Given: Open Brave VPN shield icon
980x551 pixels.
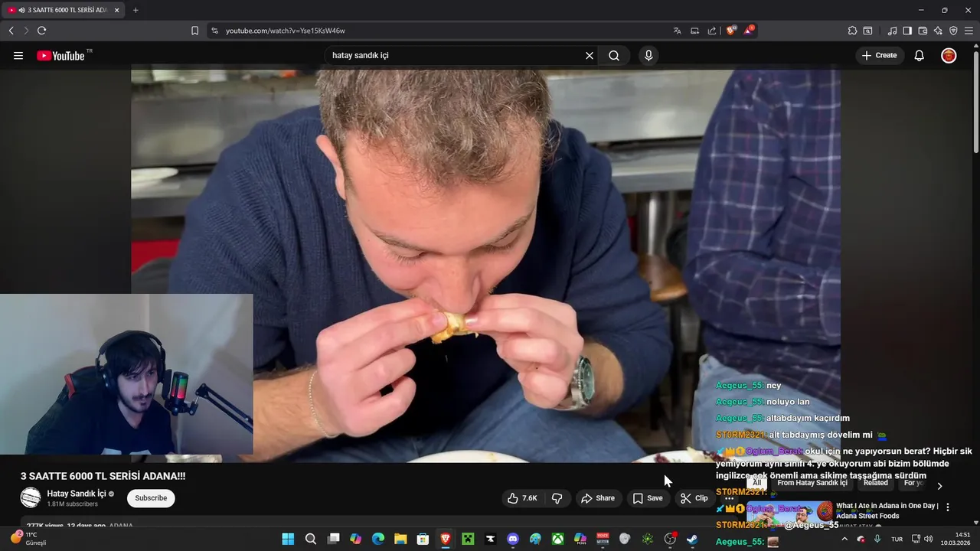Looking at the screenshot, I should 953,31.
